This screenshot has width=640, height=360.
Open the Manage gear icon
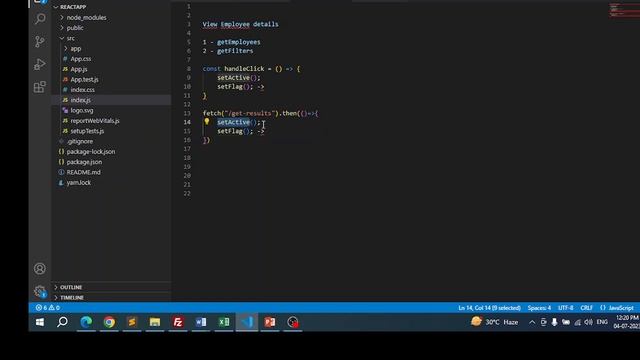40,291
